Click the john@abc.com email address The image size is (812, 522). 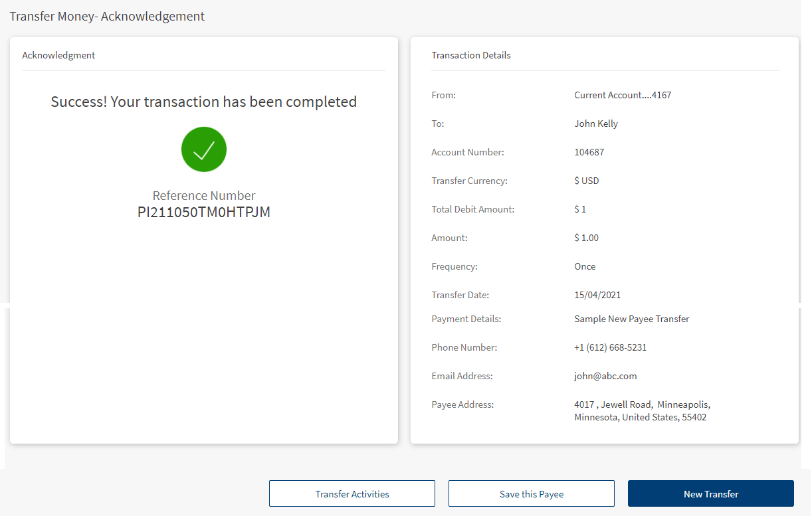tap(605, 376)
